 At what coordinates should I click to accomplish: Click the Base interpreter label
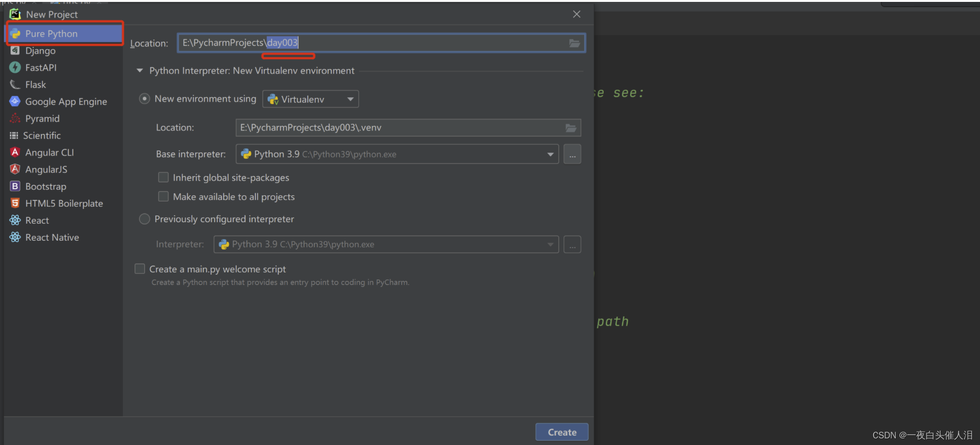191,154
